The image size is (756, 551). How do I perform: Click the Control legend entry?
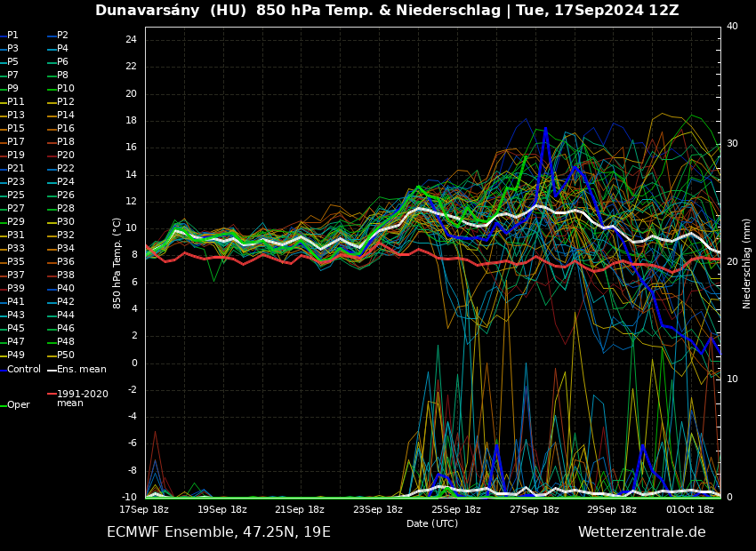coord(23,369)
